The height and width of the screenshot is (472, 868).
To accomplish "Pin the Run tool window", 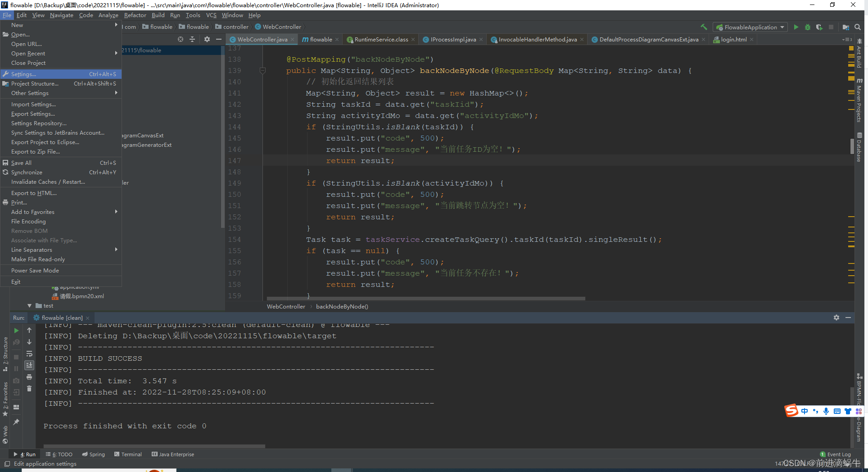I will click(16, 422).
